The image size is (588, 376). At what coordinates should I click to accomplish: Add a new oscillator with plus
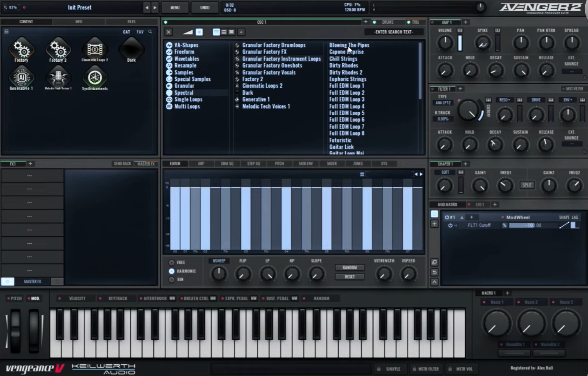(365, 22)
